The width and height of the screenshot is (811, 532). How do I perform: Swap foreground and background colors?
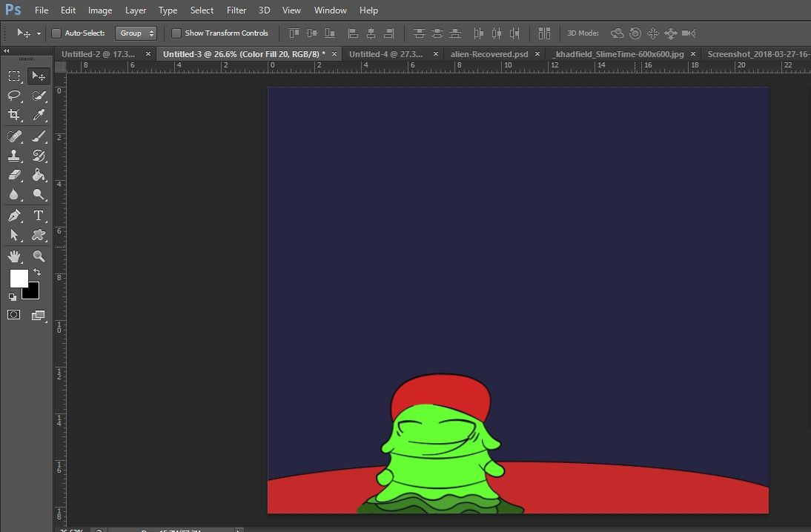(x=37, y=271)
